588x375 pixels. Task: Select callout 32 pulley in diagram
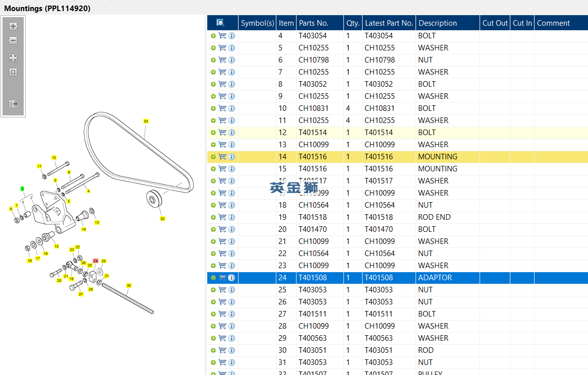point(162,218)
